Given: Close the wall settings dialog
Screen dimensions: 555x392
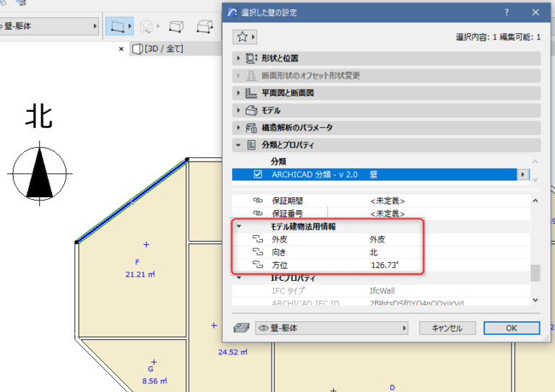Looking at the screenshot, I should pos(535,12).
